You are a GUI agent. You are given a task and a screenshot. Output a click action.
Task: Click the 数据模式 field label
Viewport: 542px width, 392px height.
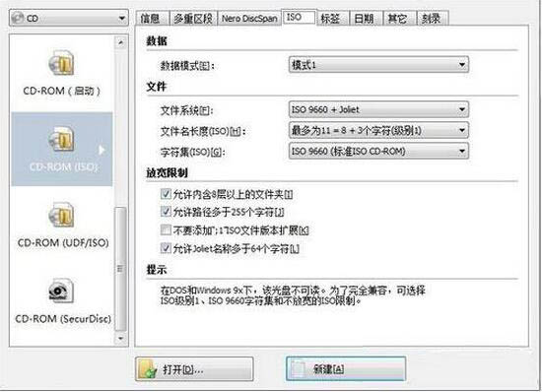[187, 66]
